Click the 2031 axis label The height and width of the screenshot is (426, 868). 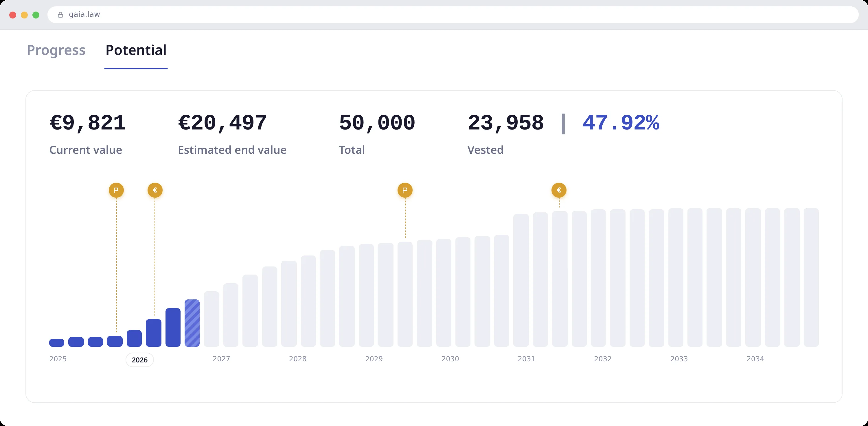click(526, 359)
